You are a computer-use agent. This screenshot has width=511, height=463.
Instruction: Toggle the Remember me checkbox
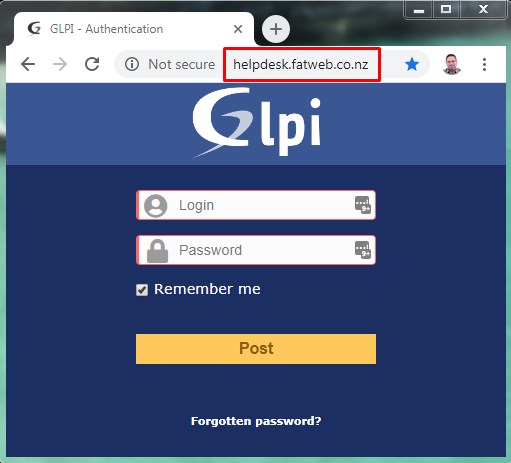coord(142,290)
